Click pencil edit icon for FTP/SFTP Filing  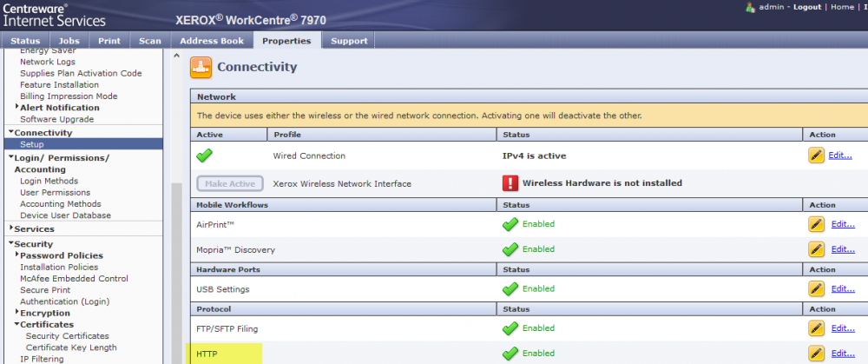tap(816, 328)
